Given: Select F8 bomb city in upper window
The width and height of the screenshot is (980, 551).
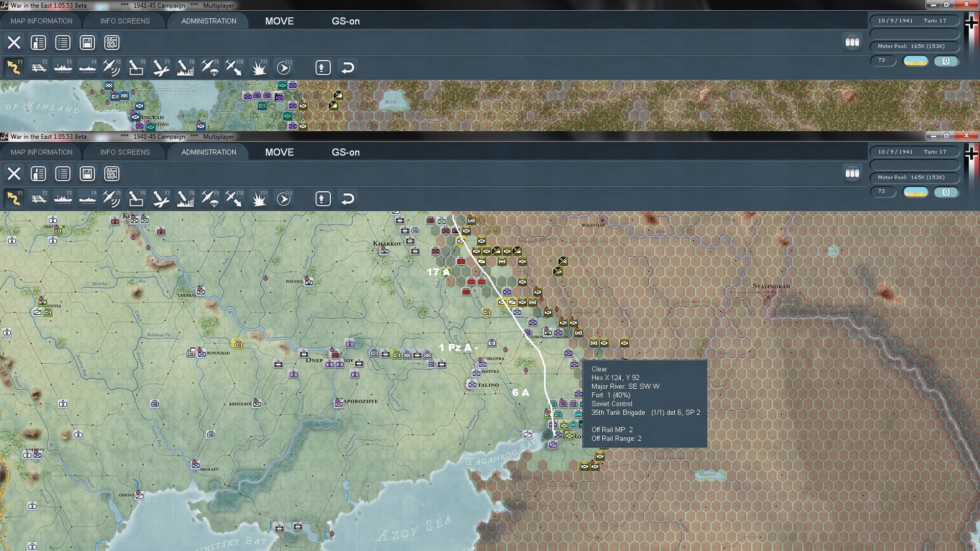Looking at the screenshot, I should 185,67.
